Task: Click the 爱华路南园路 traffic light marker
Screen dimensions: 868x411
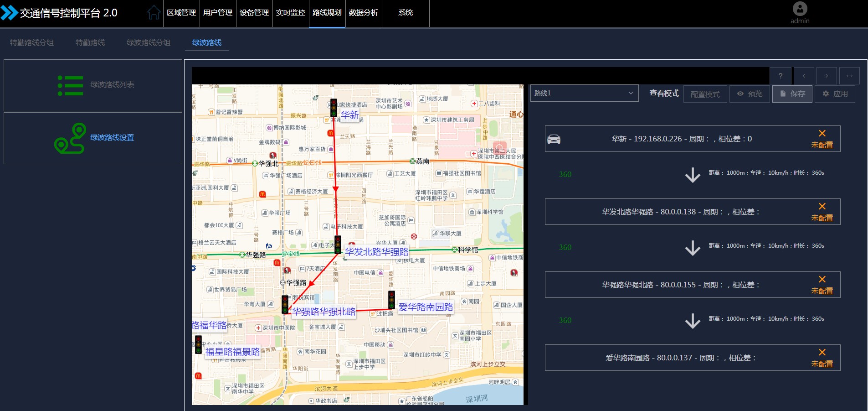Action: (x=391, y=300)
